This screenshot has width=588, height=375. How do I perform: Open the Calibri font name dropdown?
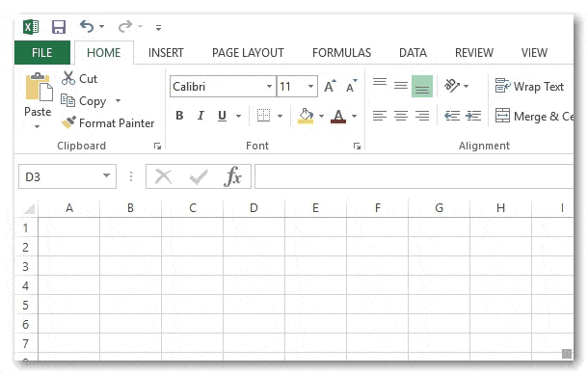(269, 86)
